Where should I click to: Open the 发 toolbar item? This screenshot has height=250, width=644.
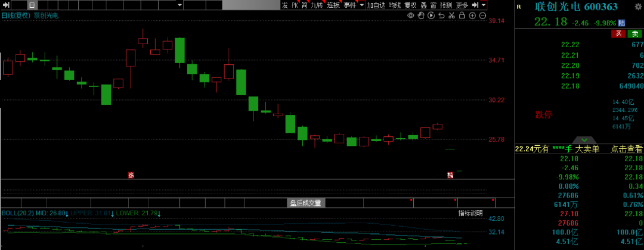(285, 5)
